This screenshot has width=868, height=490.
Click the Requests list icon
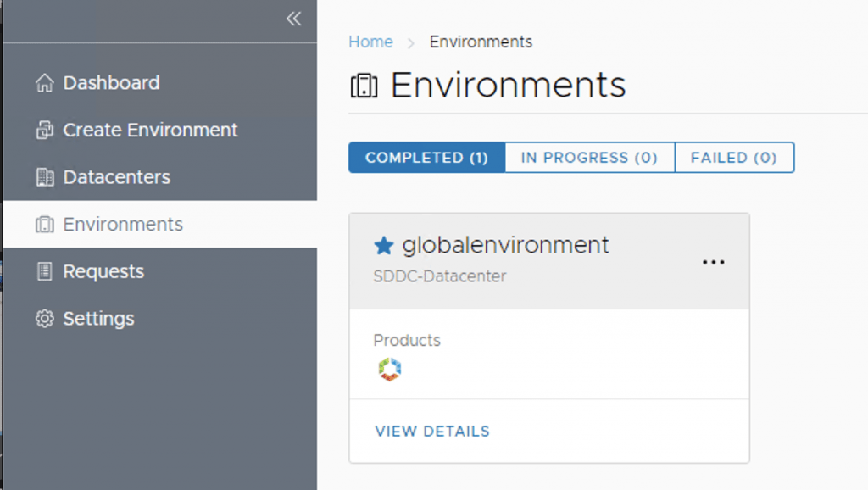pos(44,271)
